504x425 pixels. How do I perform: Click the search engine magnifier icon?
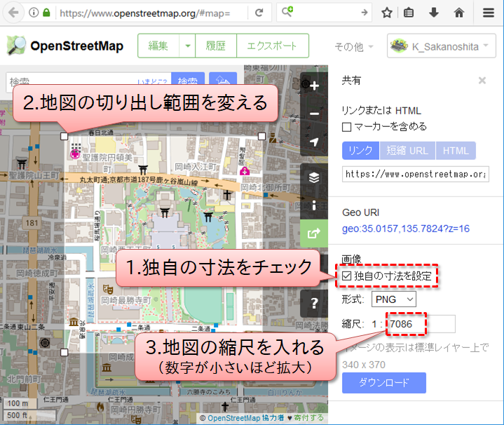point(287,11)
